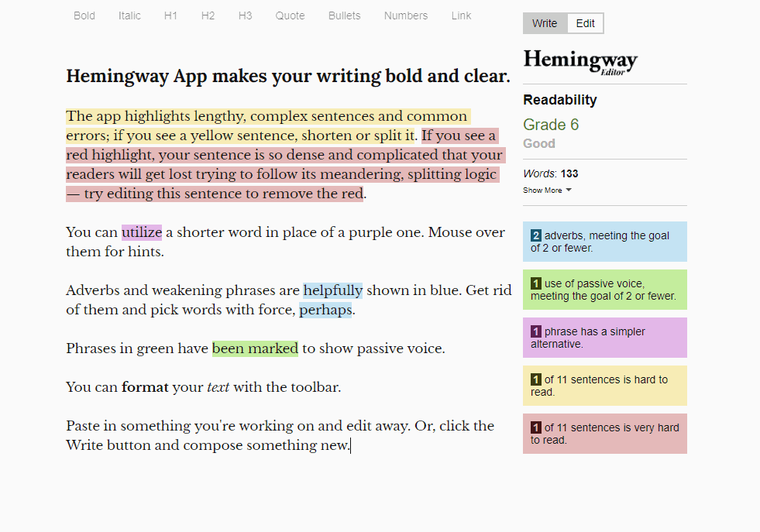
Task: Add a Link from toolbar
Action: click(461, 15)
